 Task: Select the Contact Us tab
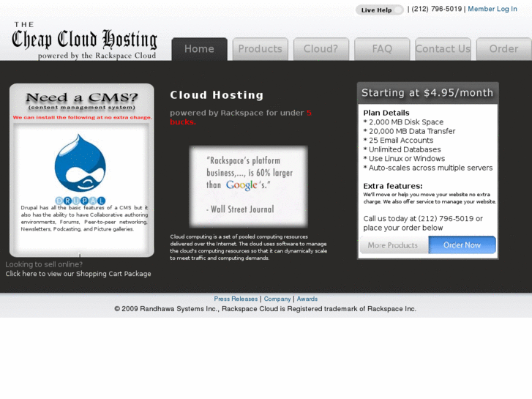tap(443, 49)
